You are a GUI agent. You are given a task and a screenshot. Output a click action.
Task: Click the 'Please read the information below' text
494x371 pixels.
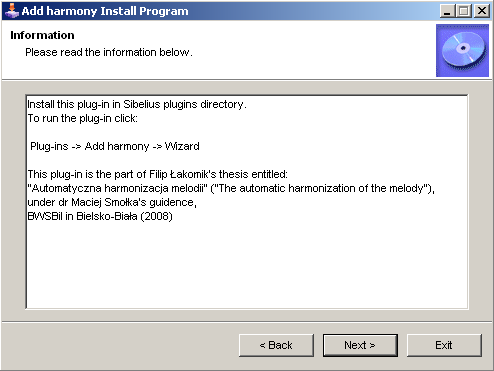pyautogui.click(x=109, y=52)
